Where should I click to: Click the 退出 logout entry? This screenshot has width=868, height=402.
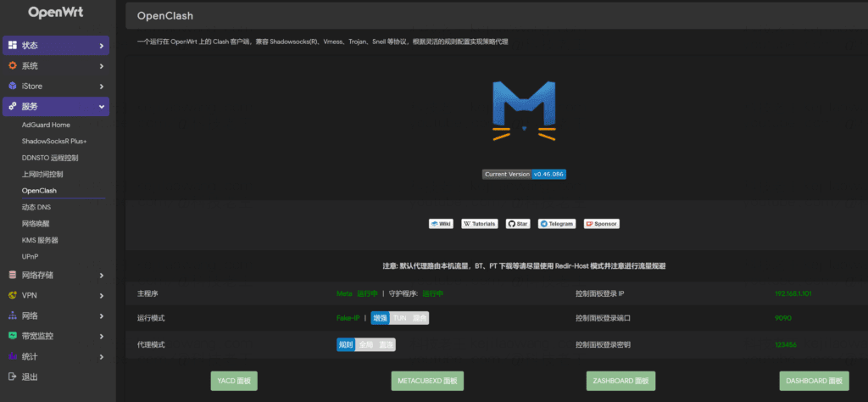click(x=30, y=377)
